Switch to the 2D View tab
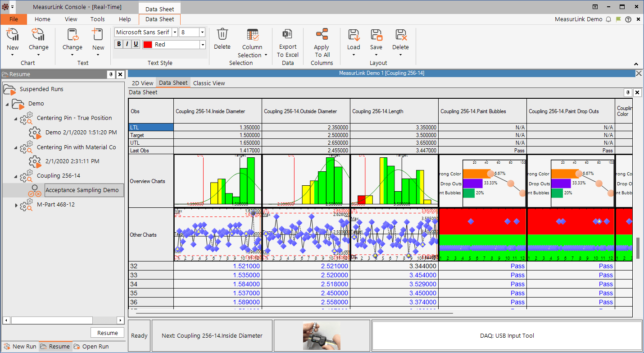Screen dimensions: 644x353 142,83
